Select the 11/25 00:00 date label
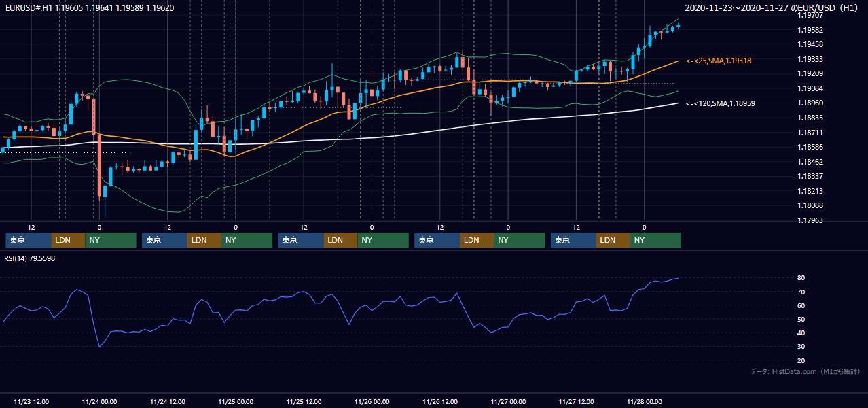The width and height of the screenshot is (868, 408). tap(236, 401)
